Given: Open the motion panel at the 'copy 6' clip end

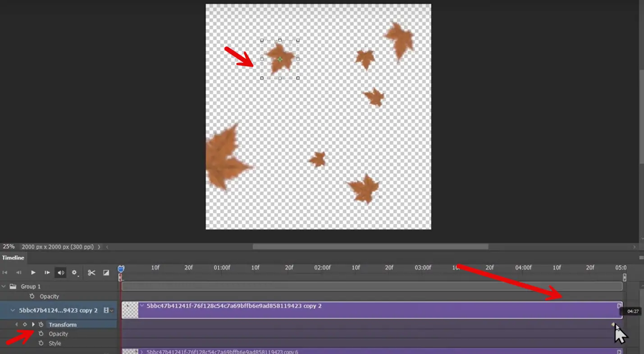Looking at the screenshot, I should [619, 352].
